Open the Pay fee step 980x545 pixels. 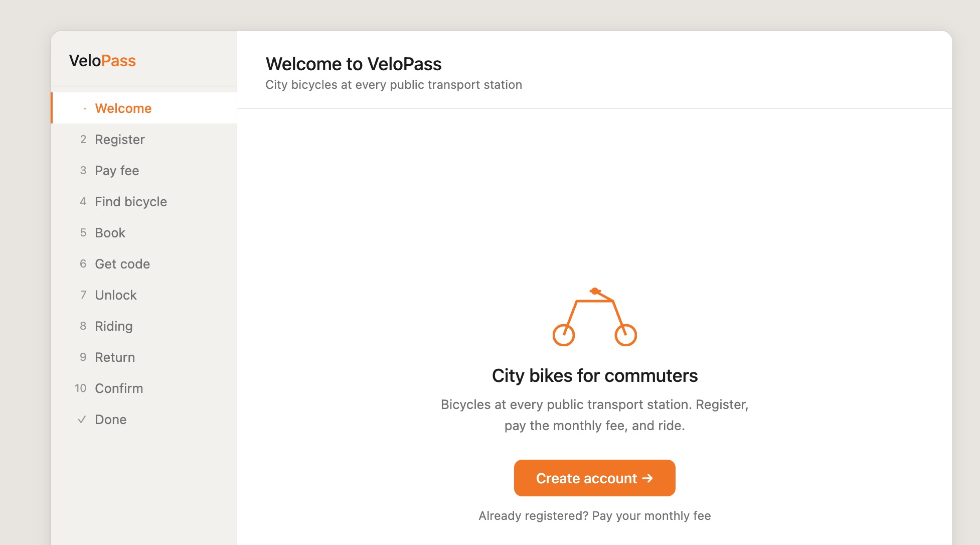point(117,171)
